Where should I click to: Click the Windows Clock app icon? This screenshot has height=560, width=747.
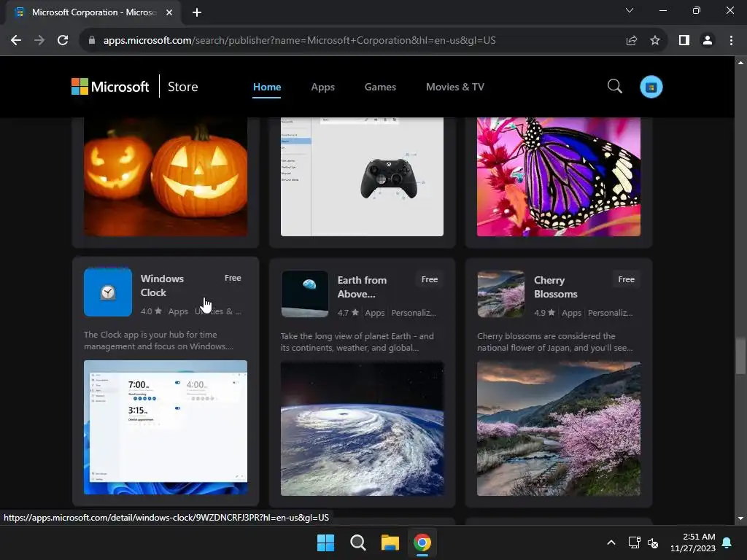pyautogui.click(x=108, y=292)
